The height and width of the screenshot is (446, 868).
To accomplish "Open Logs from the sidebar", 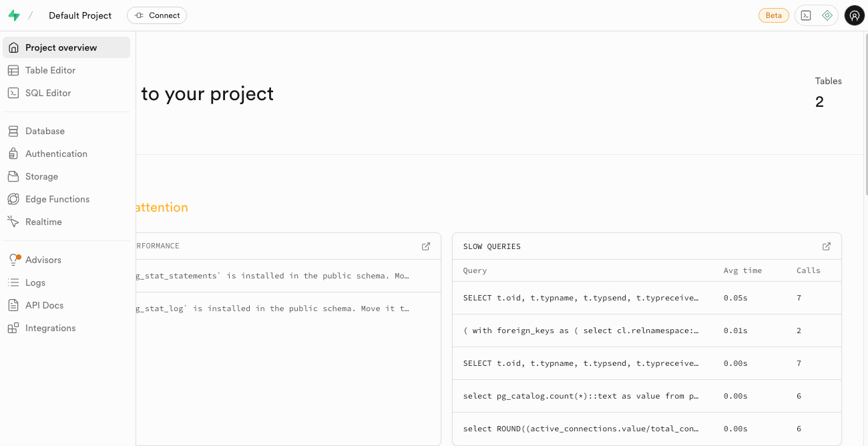I will [x=35, y=282].
